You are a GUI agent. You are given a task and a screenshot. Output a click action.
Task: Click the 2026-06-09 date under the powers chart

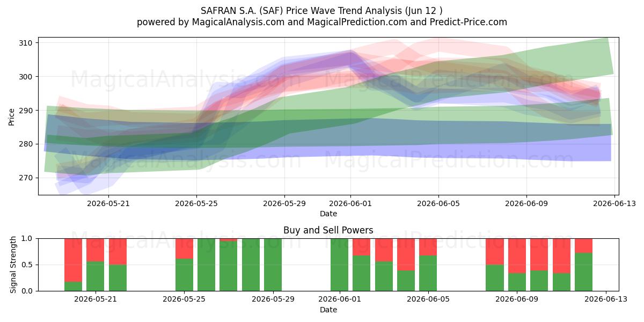pos(517,299)
